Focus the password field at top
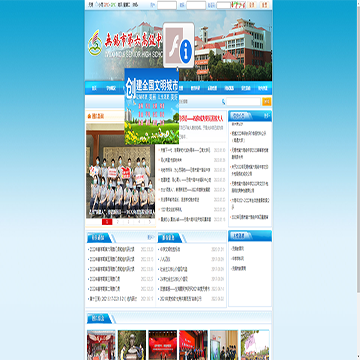360x360 pixels. tap(196, 5)
